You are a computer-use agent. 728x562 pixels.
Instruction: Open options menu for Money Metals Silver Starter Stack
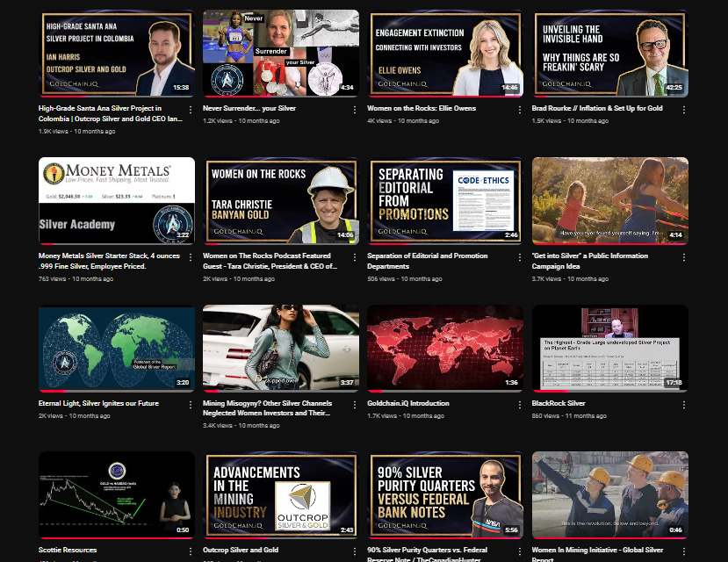[191, 257]
